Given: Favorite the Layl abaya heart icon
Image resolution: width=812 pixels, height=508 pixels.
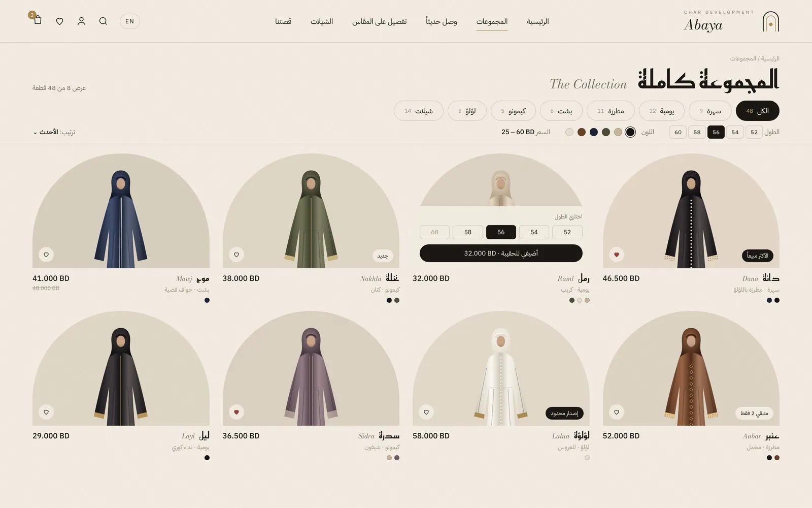Looking at the screenshot, I should point(46,412).
